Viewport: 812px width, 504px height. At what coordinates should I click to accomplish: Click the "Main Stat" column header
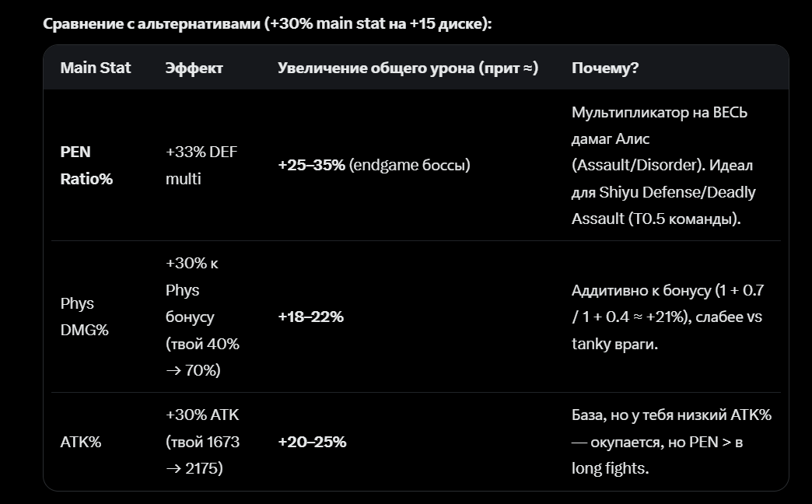point(96,68)
